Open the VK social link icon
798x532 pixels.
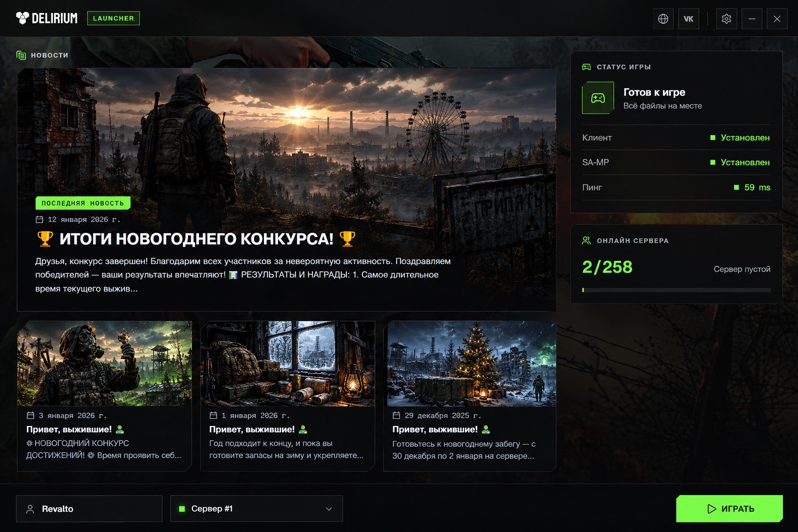(x=688, y=19)
